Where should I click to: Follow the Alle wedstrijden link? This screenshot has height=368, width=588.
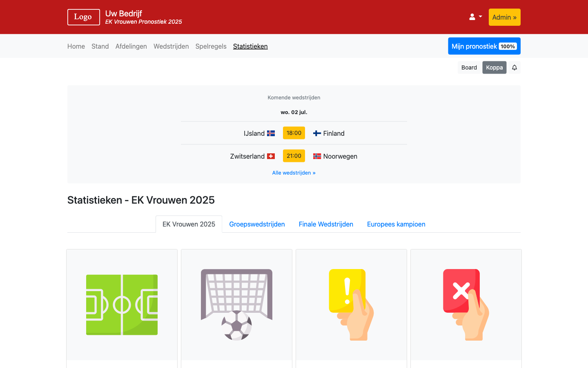coord(294,173)
